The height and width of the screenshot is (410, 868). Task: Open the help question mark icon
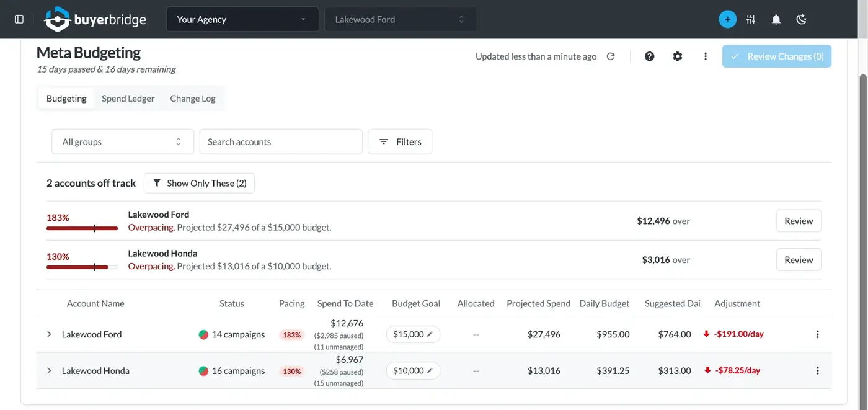tap(649, 56)
